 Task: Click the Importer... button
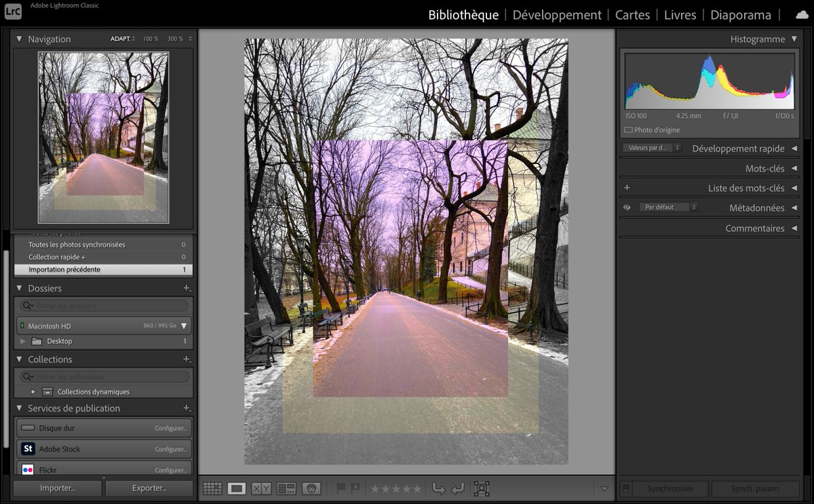[x=58, y=488]
